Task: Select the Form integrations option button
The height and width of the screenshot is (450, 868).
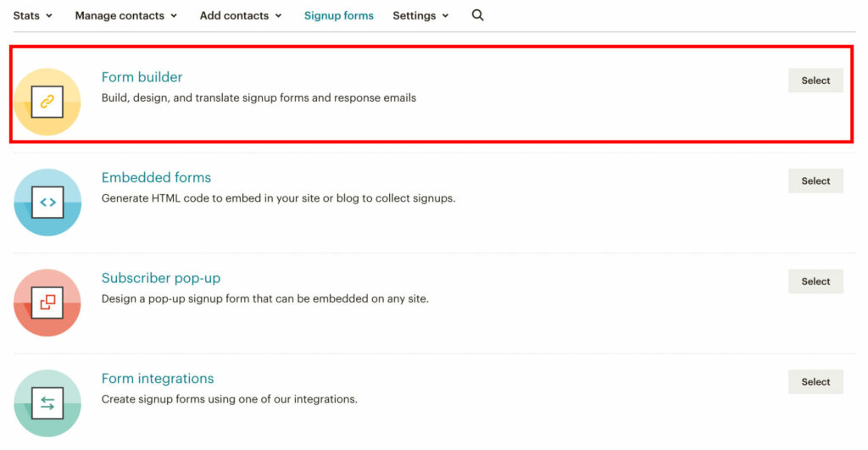Action: click(x=815, y=382)
